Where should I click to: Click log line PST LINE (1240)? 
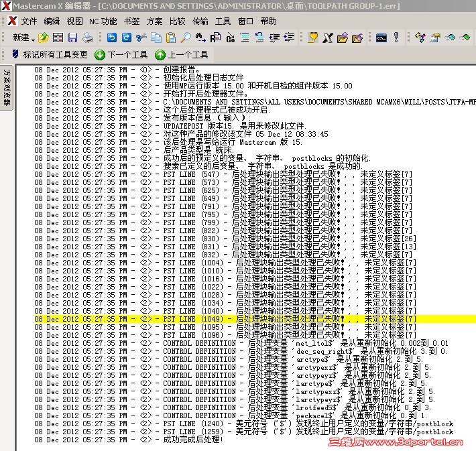tap(244, 424)
